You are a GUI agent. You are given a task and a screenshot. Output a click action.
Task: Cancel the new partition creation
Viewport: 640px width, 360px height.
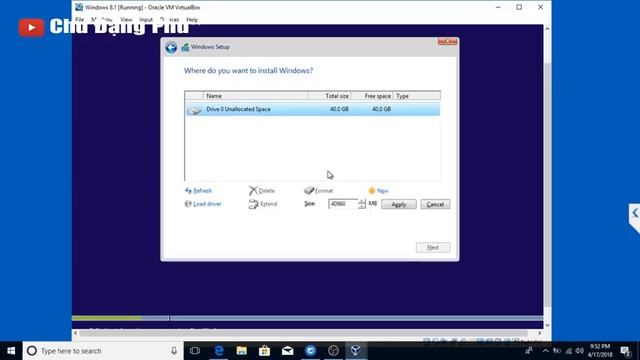435,204
